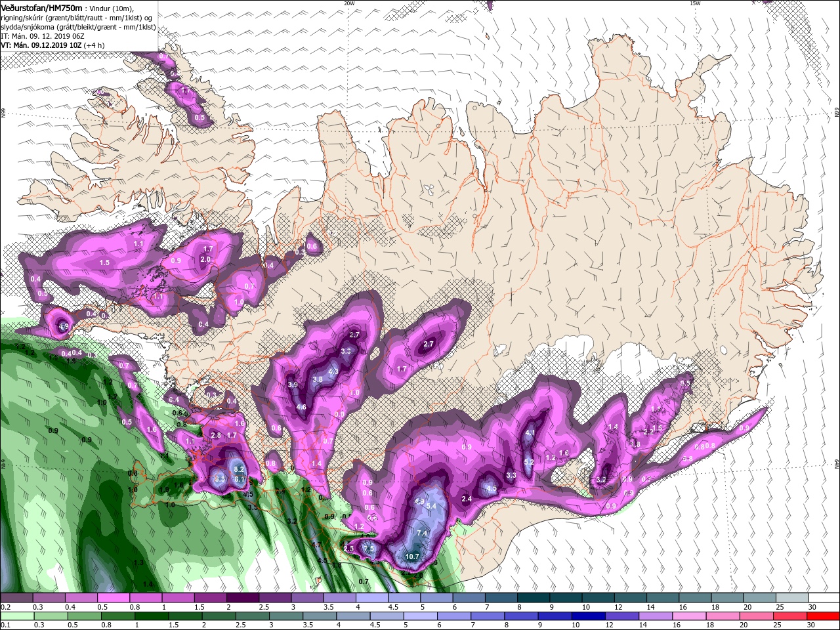The height and width of the screenshot is (630, 840).
Task: Click the 4.1 snowfall value label
Action: pos(530,433)
